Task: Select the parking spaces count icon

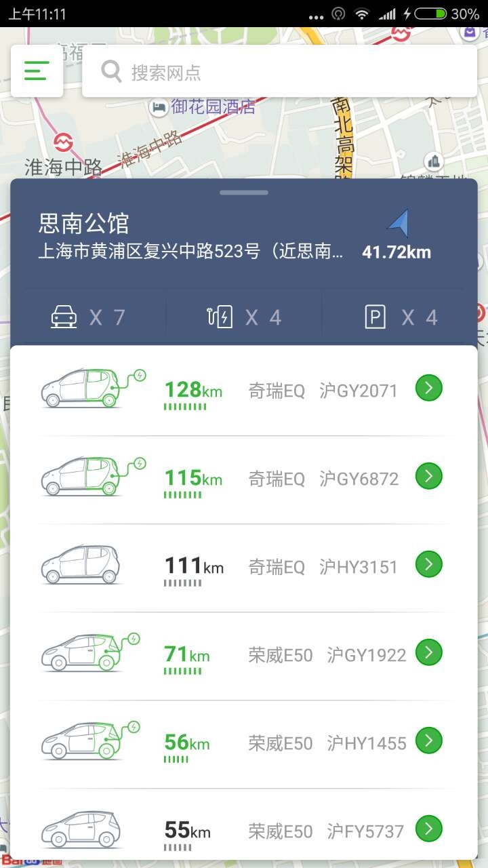Action: pyautogui.click(x=375, y=317)
